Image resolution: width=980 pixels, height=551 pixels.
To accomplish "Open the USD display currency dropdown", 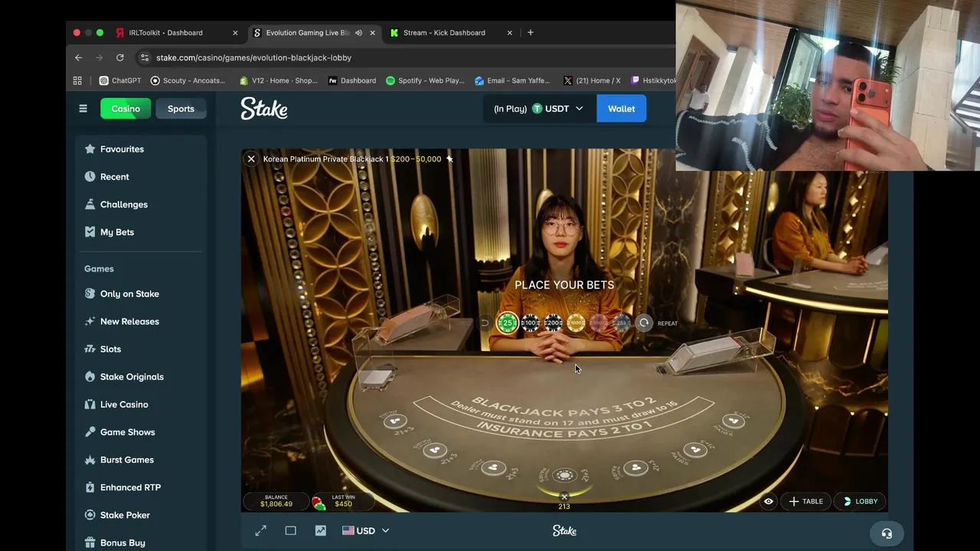I will coord(366,530).
